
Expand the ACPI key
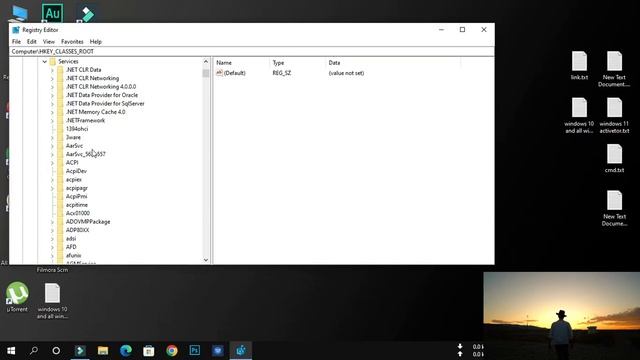coord(52,162)
